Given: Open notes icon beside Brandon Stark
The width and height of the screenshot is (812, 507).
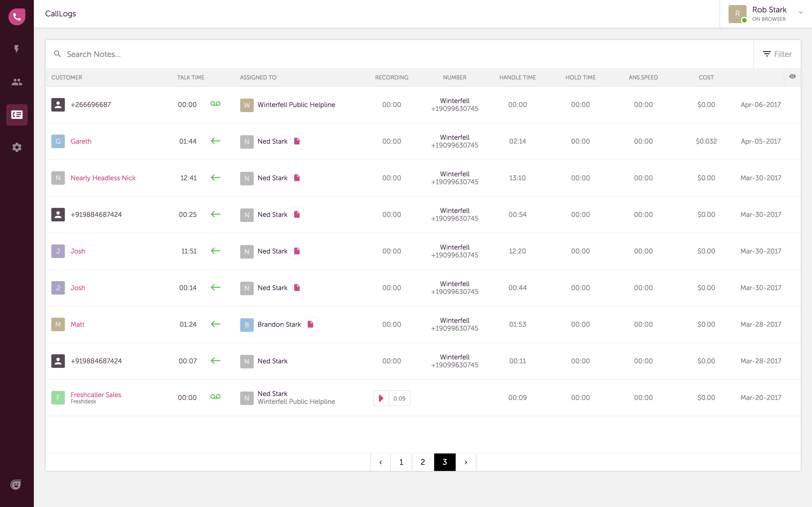Looking at the screenshot, I should [x=310, y=324].
